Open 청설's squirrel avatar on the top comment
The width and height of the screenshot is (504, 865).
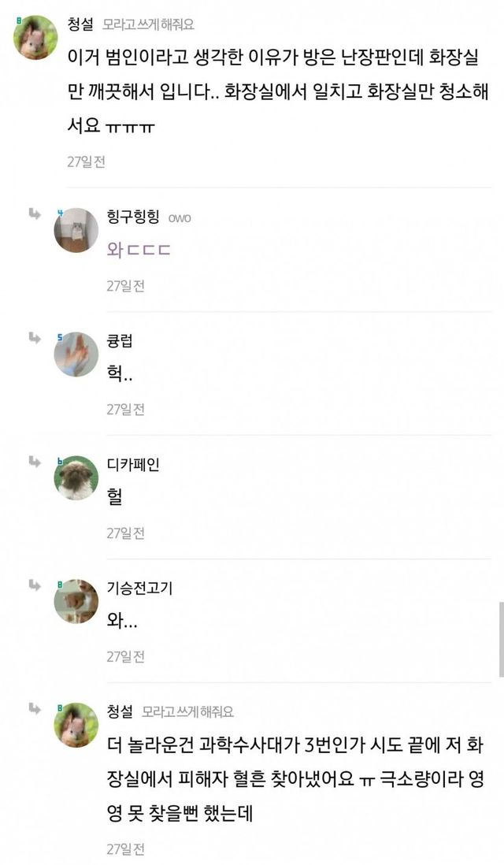click(36, 37)
